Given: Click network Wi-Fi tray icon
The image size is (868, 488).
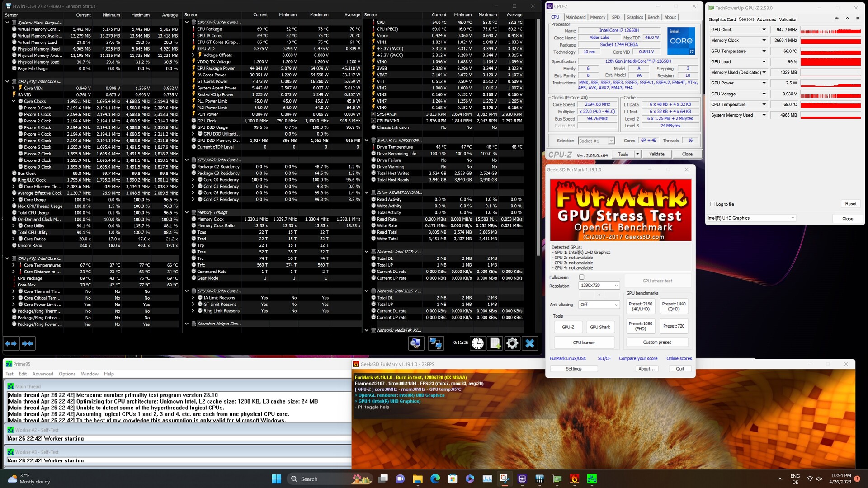Looking at the screenshot, I should click(x=810, y=479).
